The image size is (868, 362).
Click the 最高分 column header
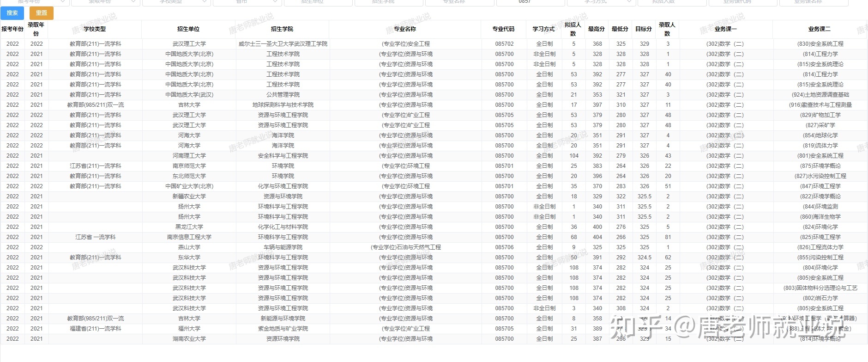click(597, 29)
